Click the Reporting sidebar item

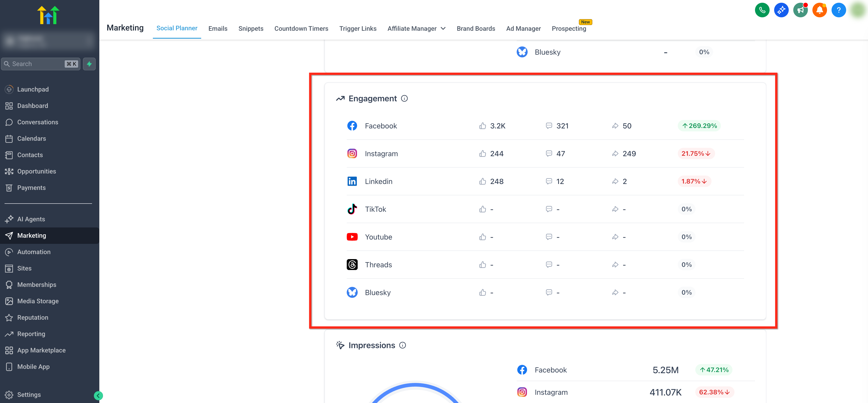31,334
